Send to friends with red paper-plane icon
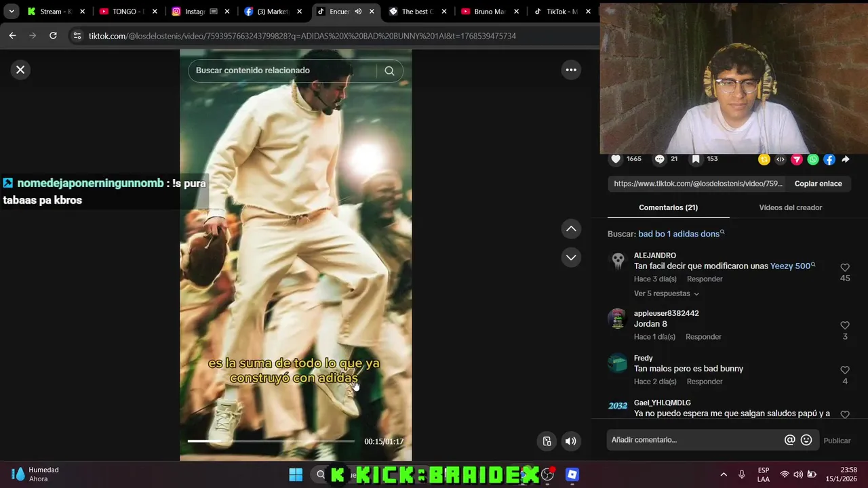The height and width of the screenshot is (488, 868). 797,159
